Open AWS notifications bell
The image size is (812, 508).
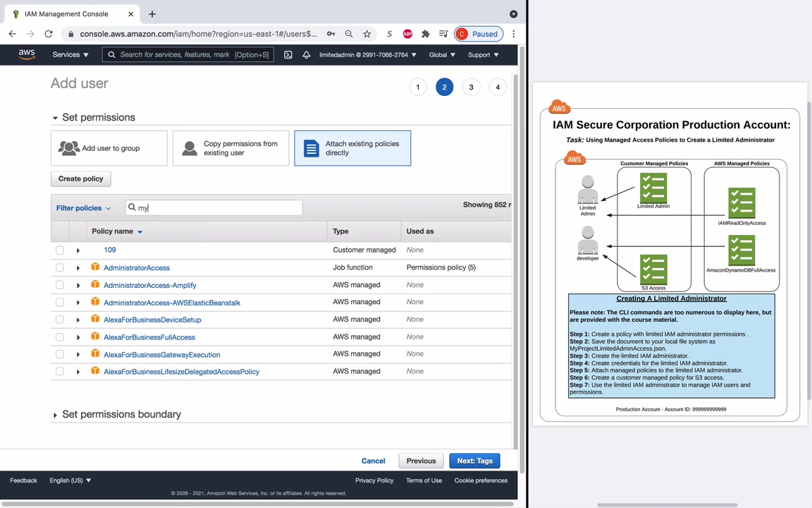[x=307, y=54]
